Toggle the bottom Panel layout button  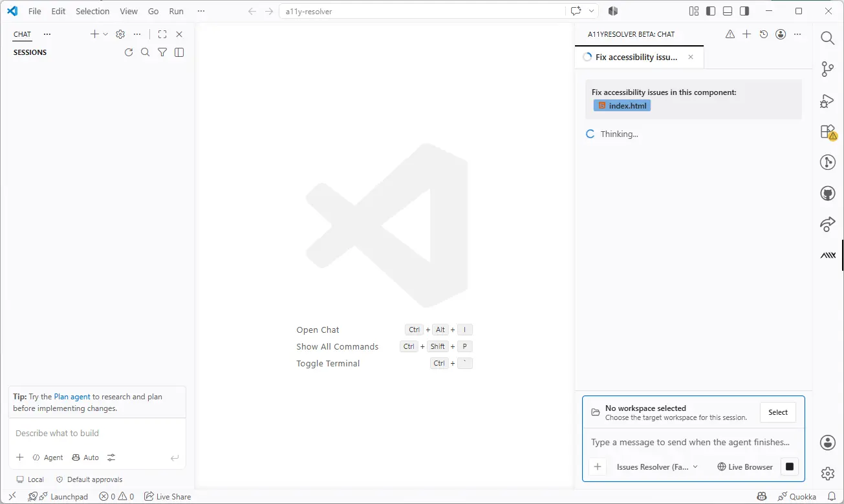728,11
